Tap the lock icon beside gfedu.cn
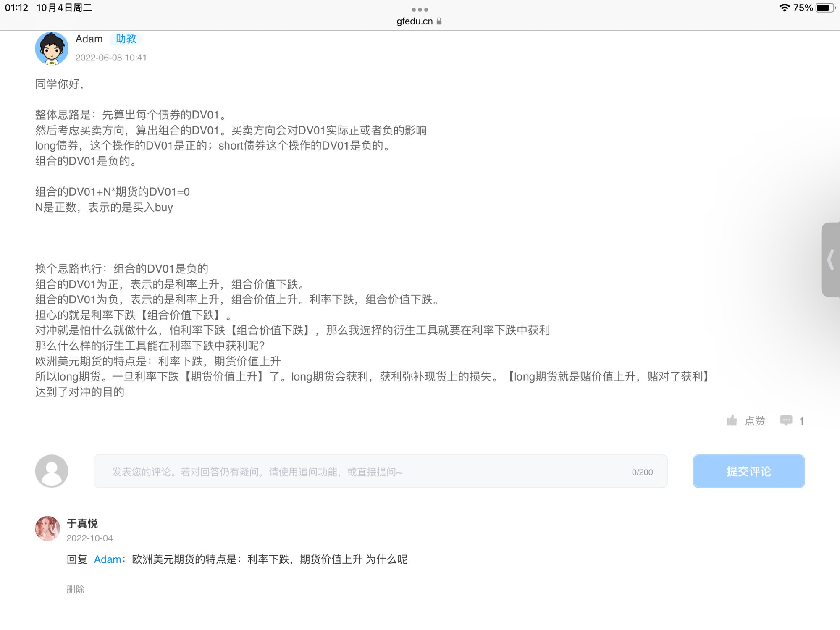The height and width of the screenshot is (630, 840). [439, 21]
